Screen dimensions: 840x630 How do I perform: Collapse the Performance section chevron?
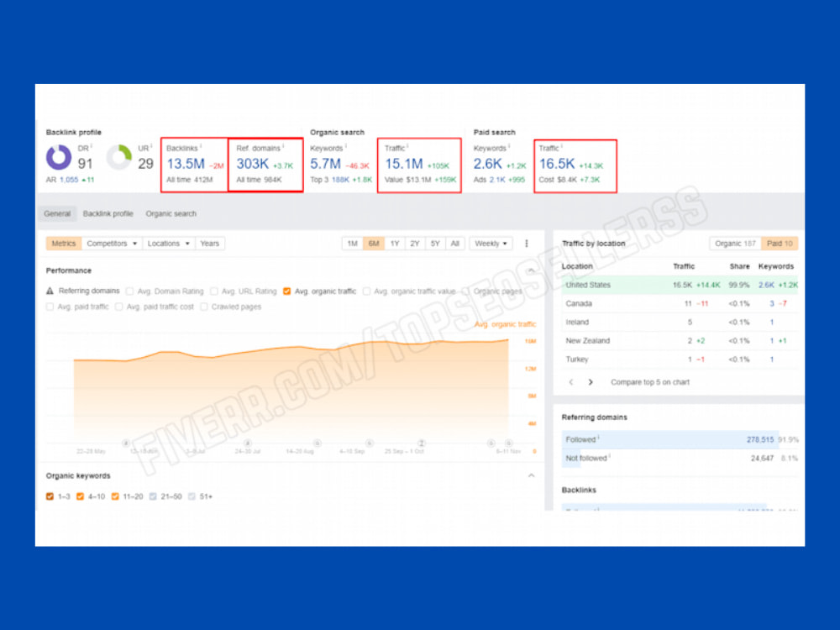point(531,270)
